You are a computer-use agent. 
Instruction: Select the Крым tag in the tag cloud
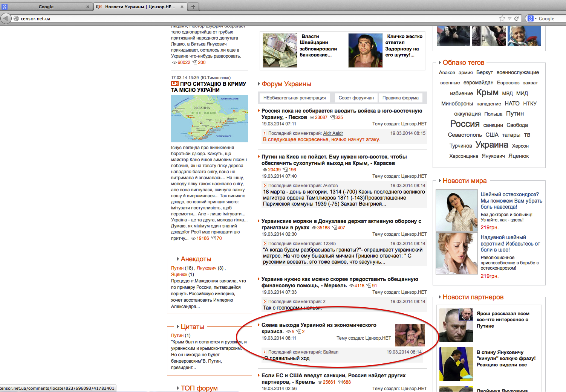[487, 92]
